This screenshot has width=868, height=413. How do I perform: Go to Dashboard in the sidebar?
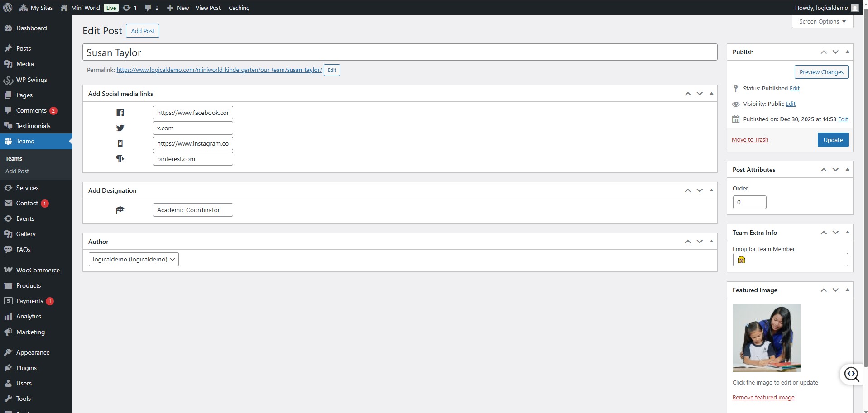click(x=31, y=28)
